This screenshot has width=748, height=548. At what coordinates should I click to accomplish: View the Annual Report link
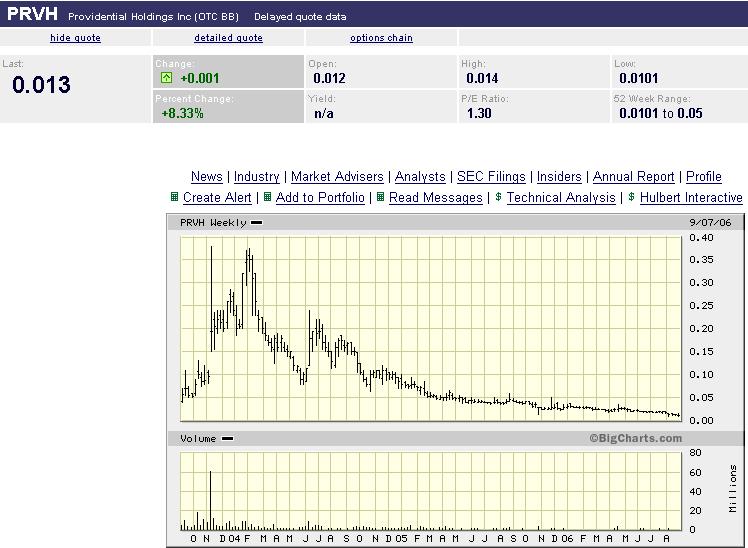pyautogui.click(x=634, y=176)
